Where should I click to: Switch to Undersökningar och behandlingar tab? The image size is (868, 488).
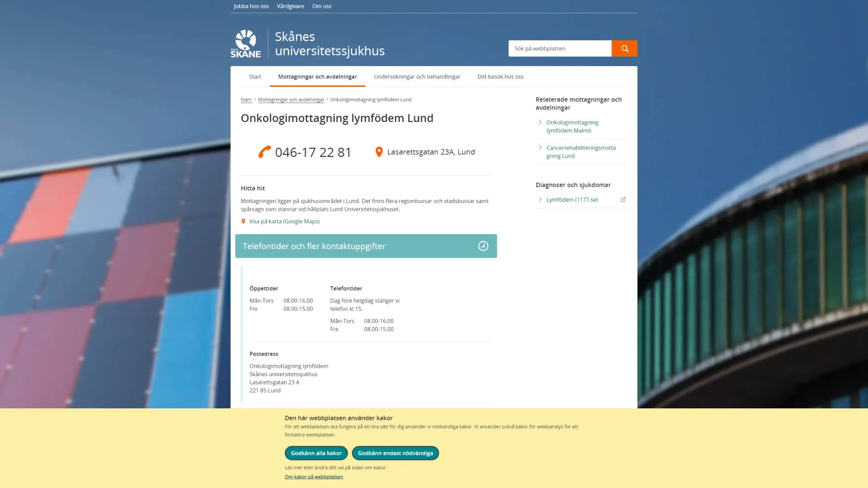coord(417,77)
